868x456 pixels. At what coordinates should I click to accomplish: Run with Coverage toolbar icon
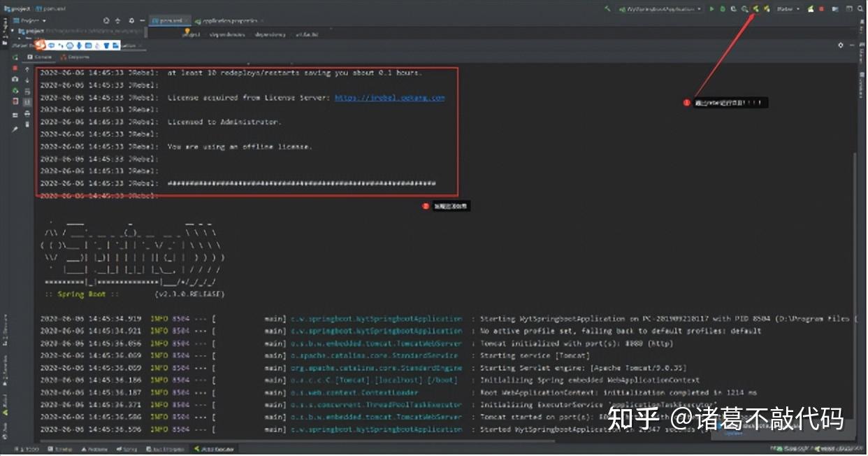[734, 9]
